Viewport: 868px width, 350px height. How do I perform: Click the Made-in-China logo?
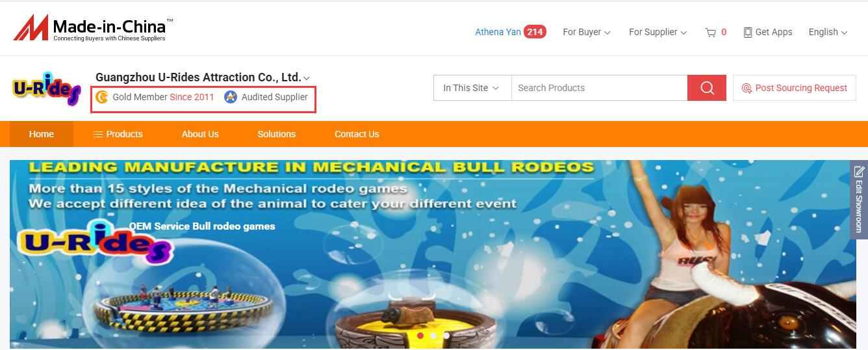coord(93,29)
